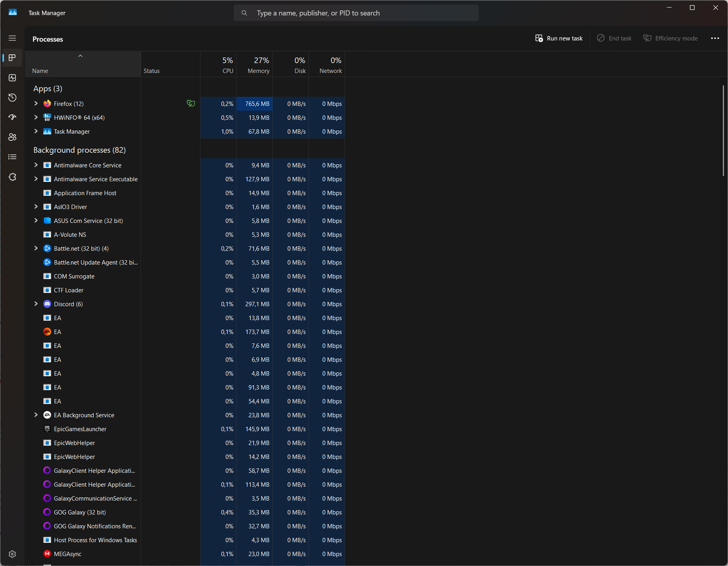Select the COM Surrogate process
This screenshot has height=566, width=728.
[185, 276]
